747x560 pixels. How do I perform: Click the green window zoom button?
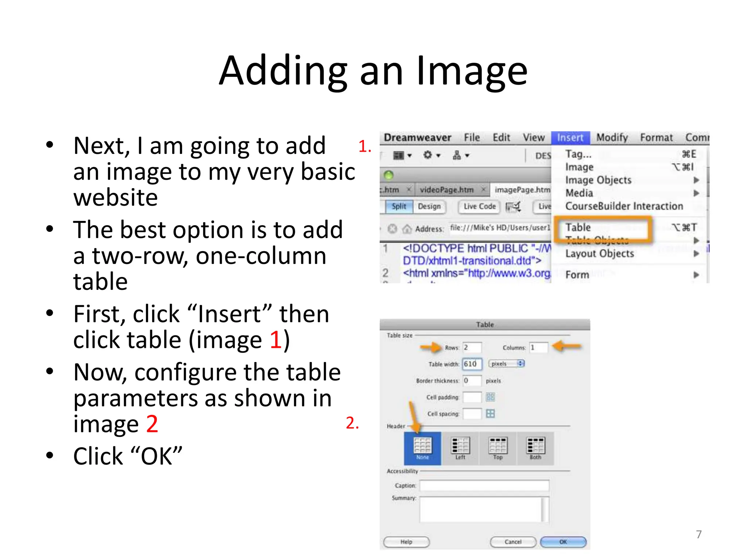(x=389, y=175)
